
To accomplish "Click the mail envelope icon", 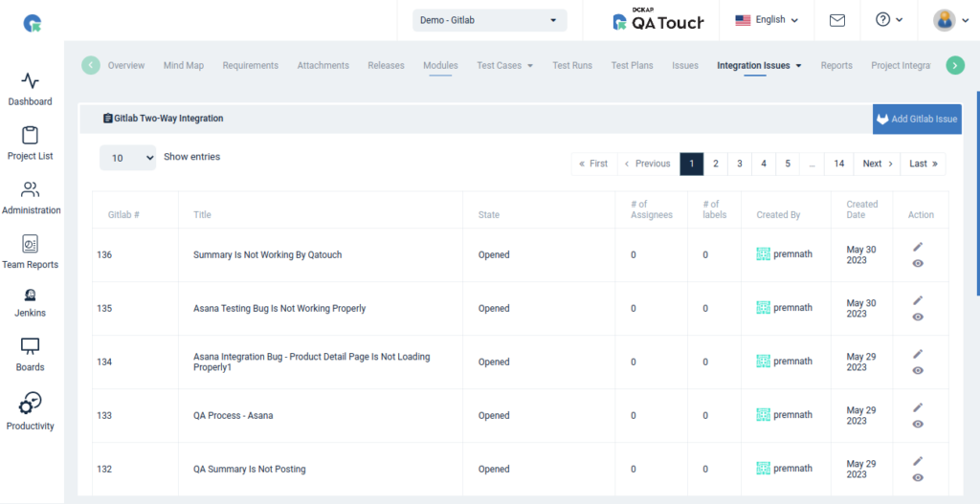I will coord(837,20).
